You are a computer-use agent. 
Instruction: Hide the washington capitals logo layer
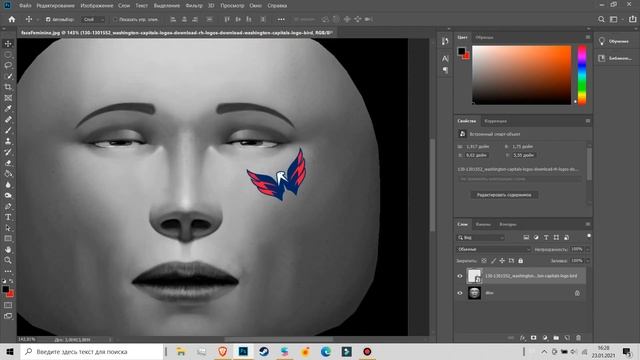460,276
